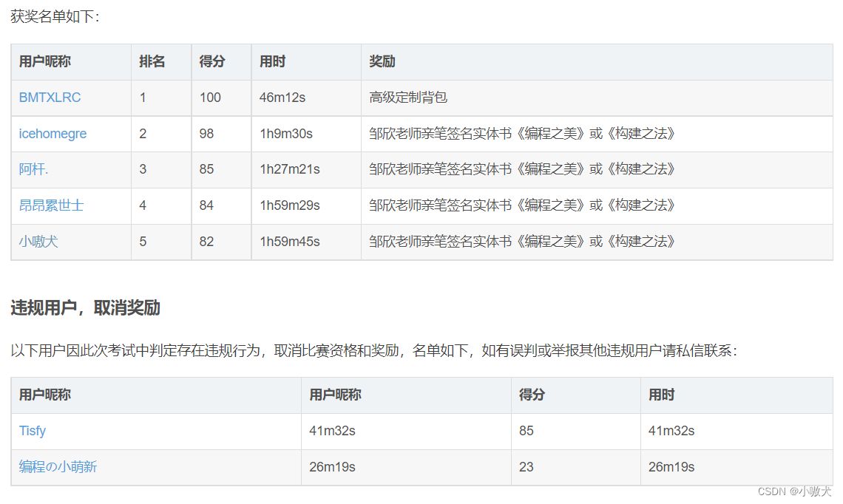Open 阿杆. user profile link
Screen dimensions: 843x504
click(33, 169)
